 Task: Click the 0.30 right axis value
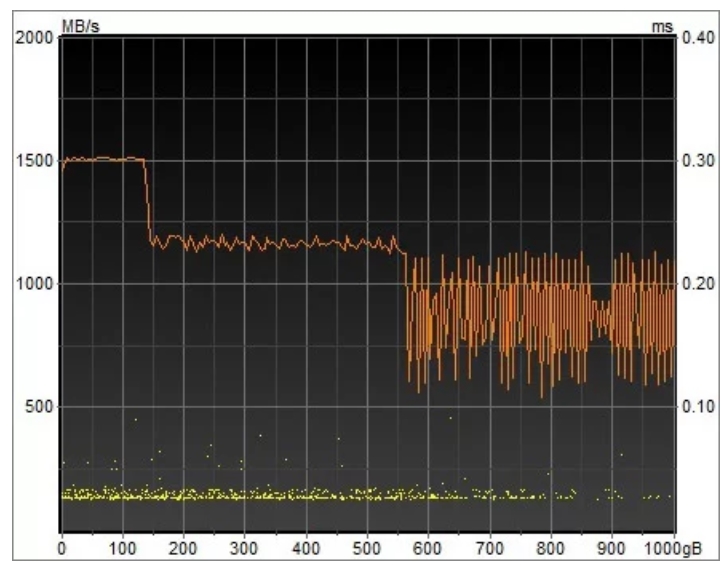click(x=698, y=161)
